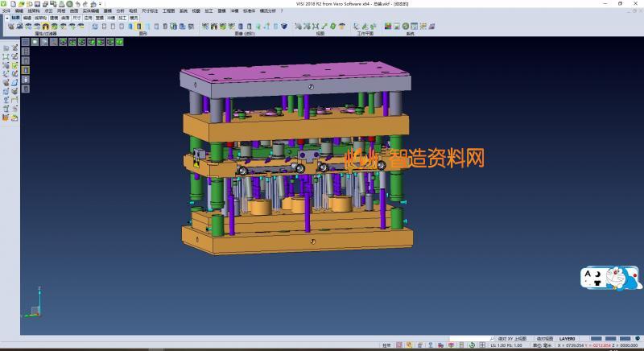Image resolution: width=644 pixels, height=351 pixels.
Task: Toggle the highlighted yellow icon in left sidebar
Action: (x=25, y=70)
